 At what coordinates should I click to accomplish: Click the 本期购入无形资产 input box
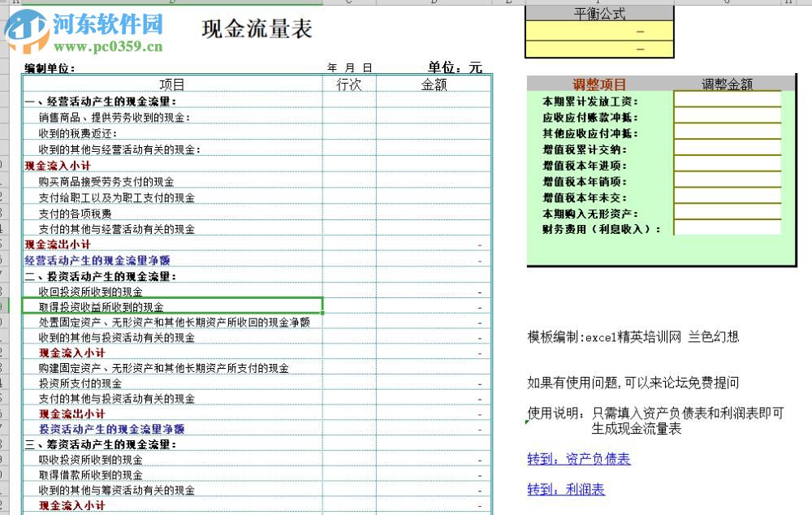tap(728, 214)
